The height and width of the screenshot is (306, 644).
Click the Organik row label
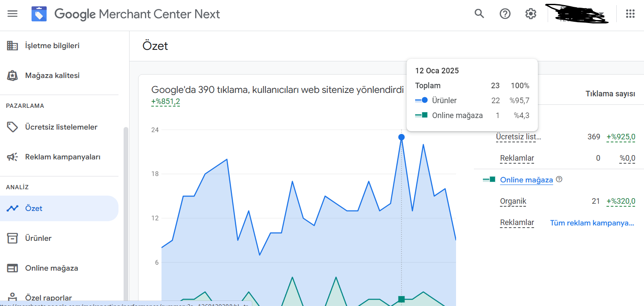tap(513, 201)
